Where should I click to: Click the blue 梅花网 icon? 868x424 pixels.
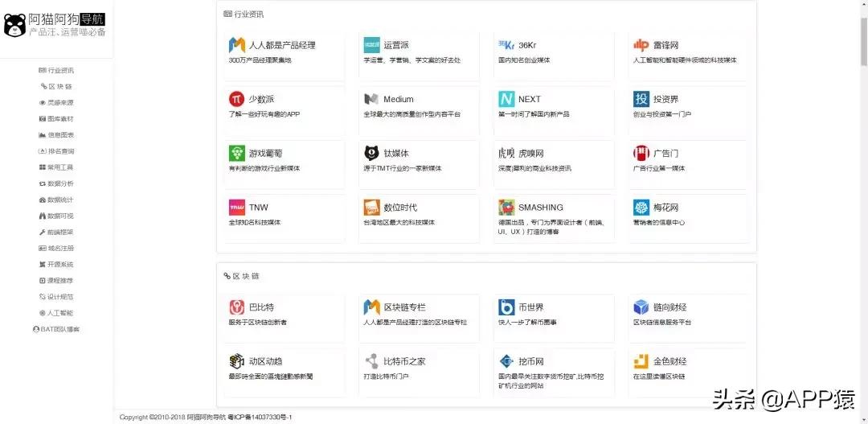(x=641, y=208)
